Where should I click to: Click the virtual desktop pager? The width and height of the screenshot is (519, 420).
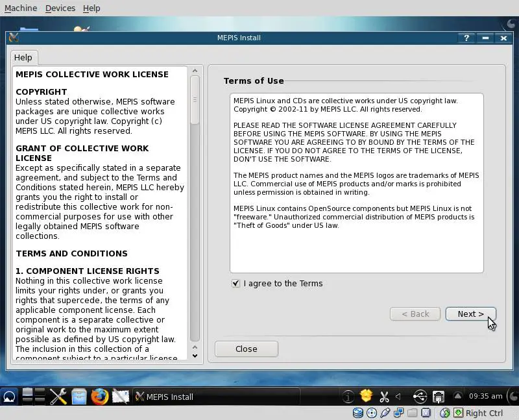point(34,396)
